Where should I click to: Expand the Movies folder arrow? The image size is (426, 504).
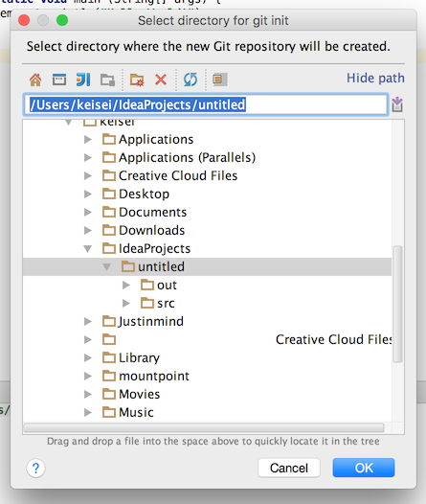(x=88, y=395)
